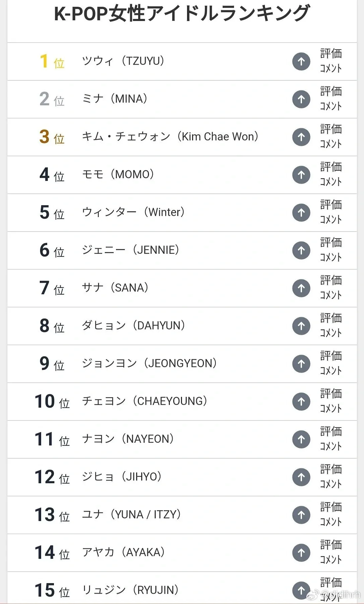
Task: Open the 評価コメント link for Winter
Action: pyautogui.click(x=331, y=212)
